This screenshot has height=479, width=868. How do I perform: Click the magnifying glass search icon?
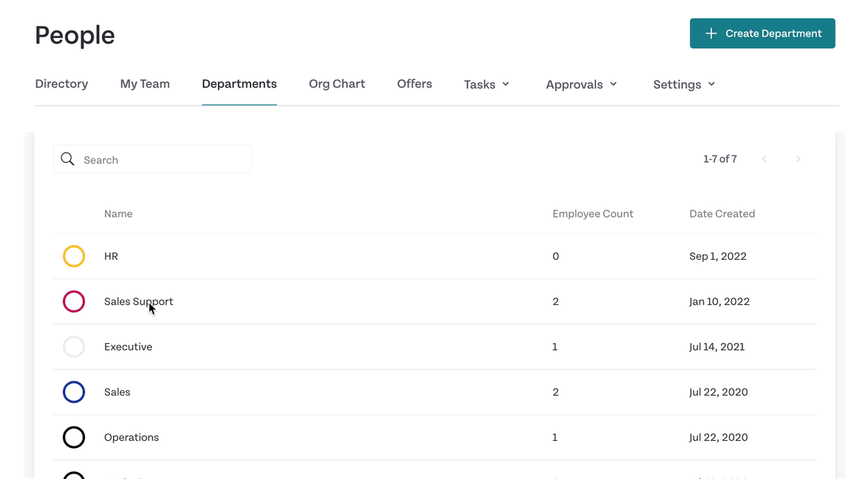[68, 160]
